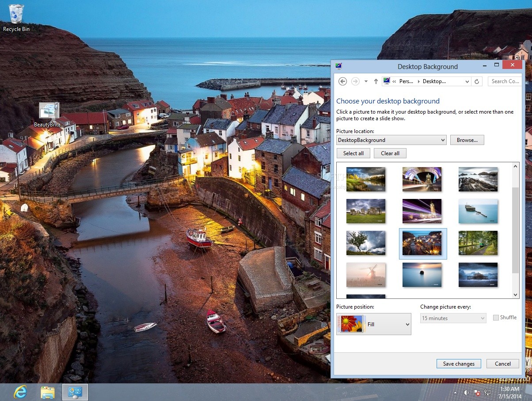The height and width of the screenshot is (401, 532).
Task: Click the Clear all button
Action: tap(390, 153)
